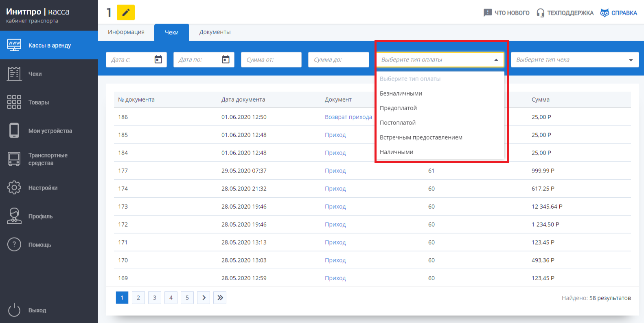This screenshot has height=323, width=644.
Task: Open calendar for Дата с field
Action: coord(158,59)
